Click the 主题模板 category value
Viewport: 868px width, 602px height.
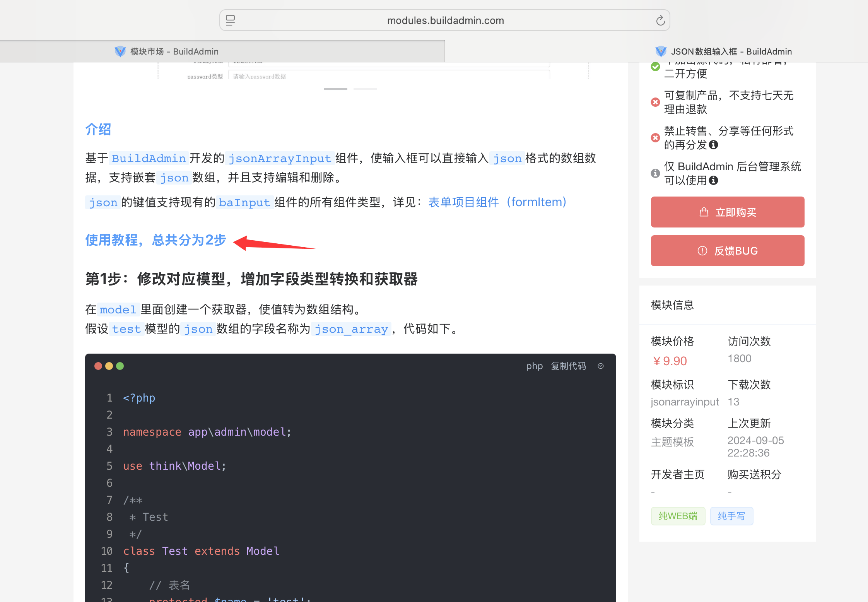click(672, 442)
